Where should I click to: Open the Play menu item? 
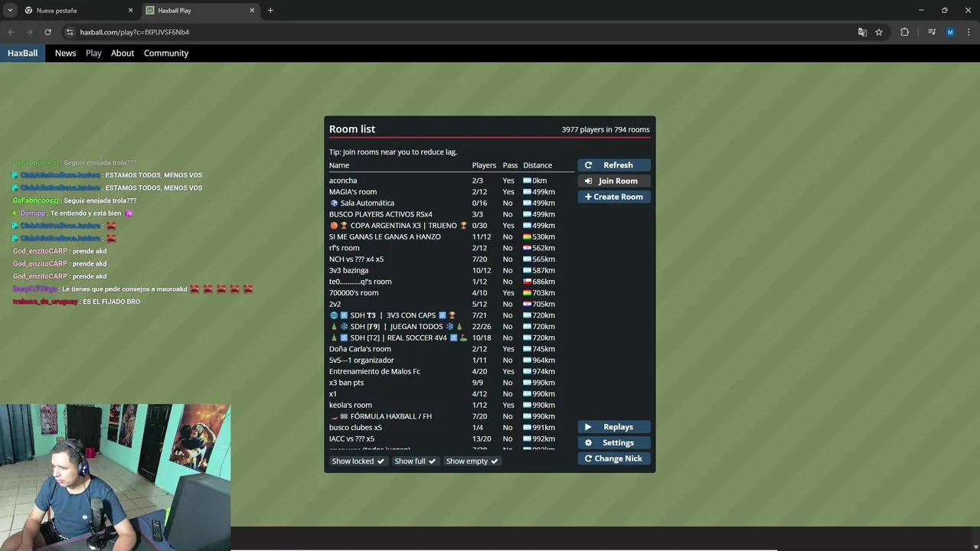(x=93, y=54)
